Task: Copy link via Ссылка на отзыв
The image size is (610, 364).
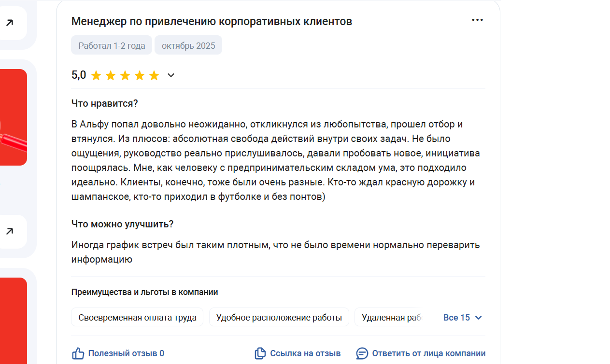Action: tap(305, 353)
